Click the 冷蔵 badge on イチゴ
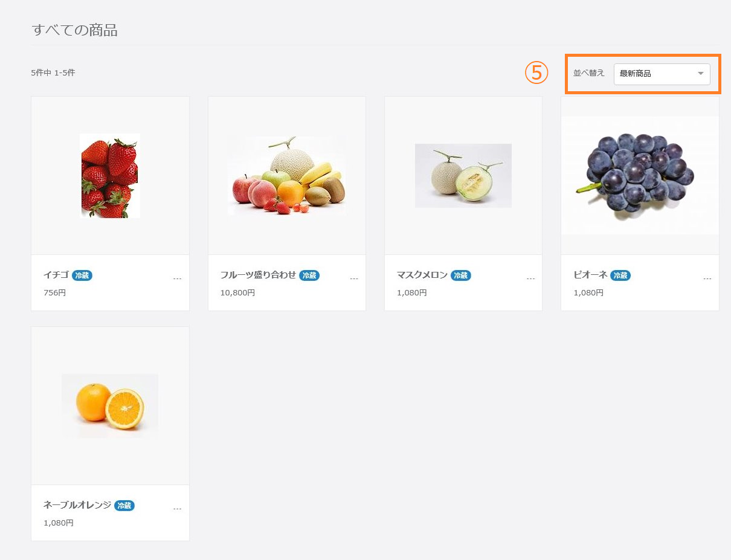The image size is (731, 560). pos(82,275)
